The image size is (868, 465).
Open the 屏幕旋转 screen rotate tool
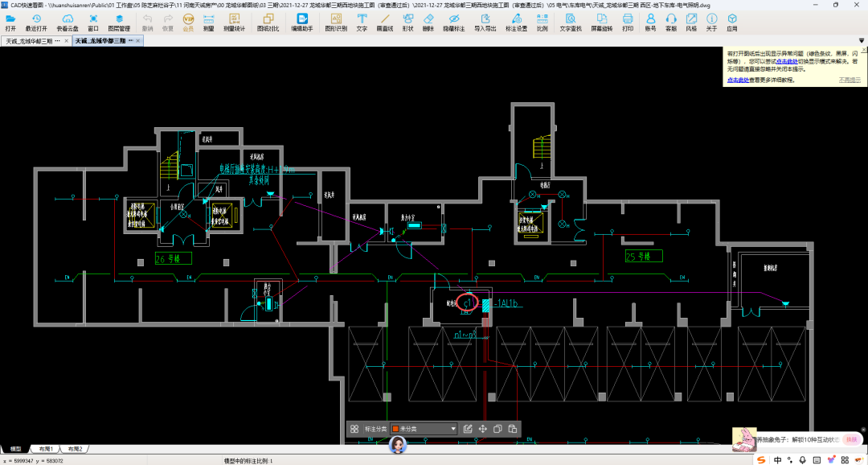pos(602,23)
